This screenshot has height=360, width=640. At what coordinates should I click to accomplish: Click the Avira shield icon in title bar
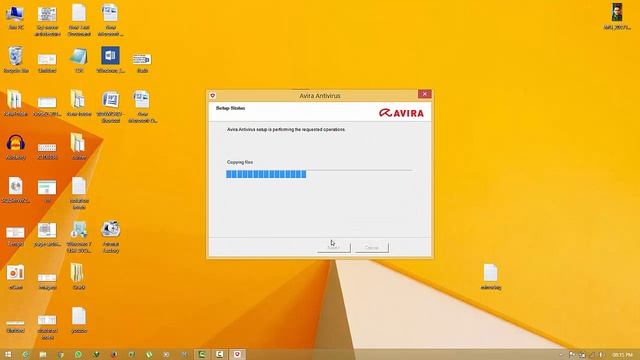click(213, 96)
